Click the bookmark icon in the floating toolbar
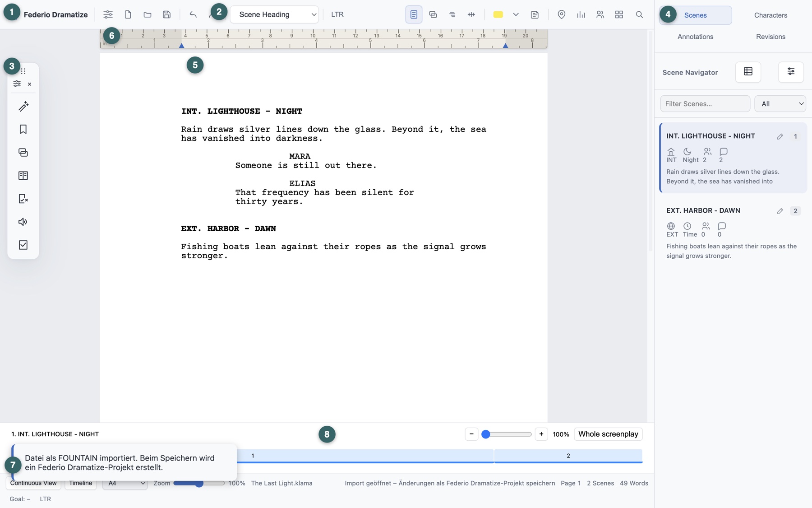812x508 pixels. click(23, 129)
